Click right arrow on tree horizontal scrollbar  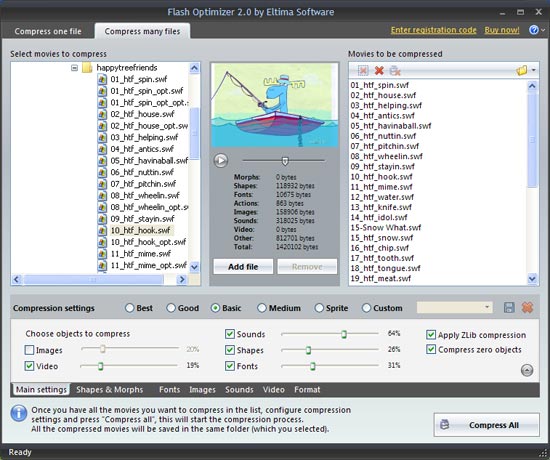(x=182, y=279)
